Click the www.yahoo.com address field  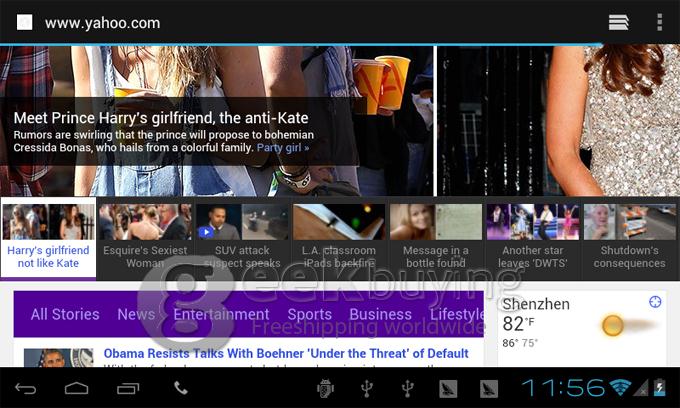102,23
